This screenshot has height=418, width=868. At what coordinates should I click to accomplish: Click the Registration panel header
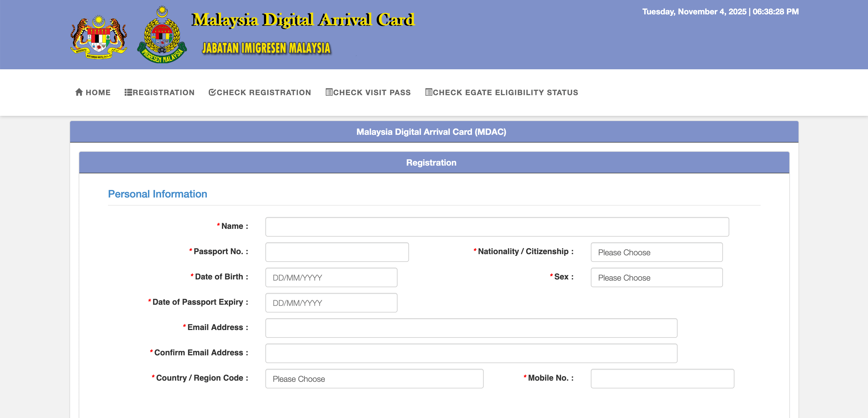tap(434, 163)
